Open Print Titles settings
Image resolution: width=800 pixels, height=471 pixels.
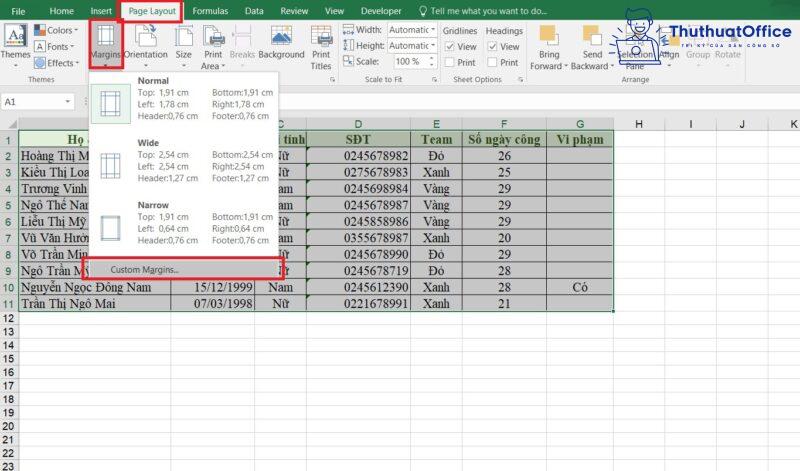[x=321, y=47]
